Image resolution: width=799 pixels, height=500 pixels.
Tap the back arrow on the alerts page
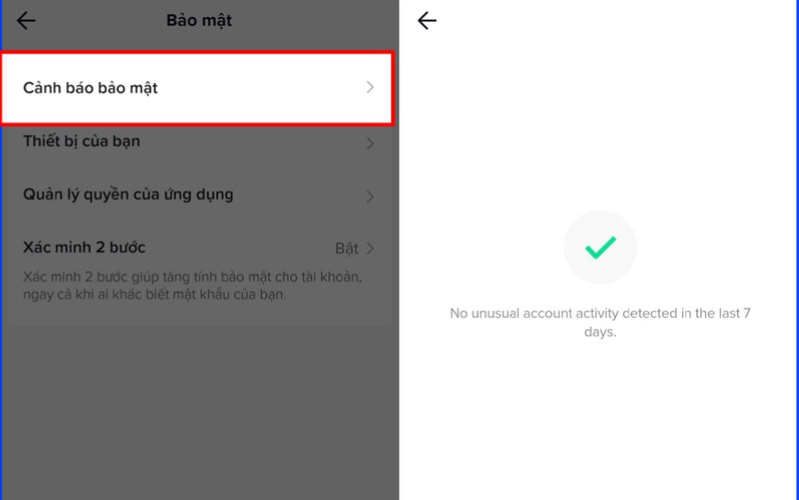click(427, 20)
